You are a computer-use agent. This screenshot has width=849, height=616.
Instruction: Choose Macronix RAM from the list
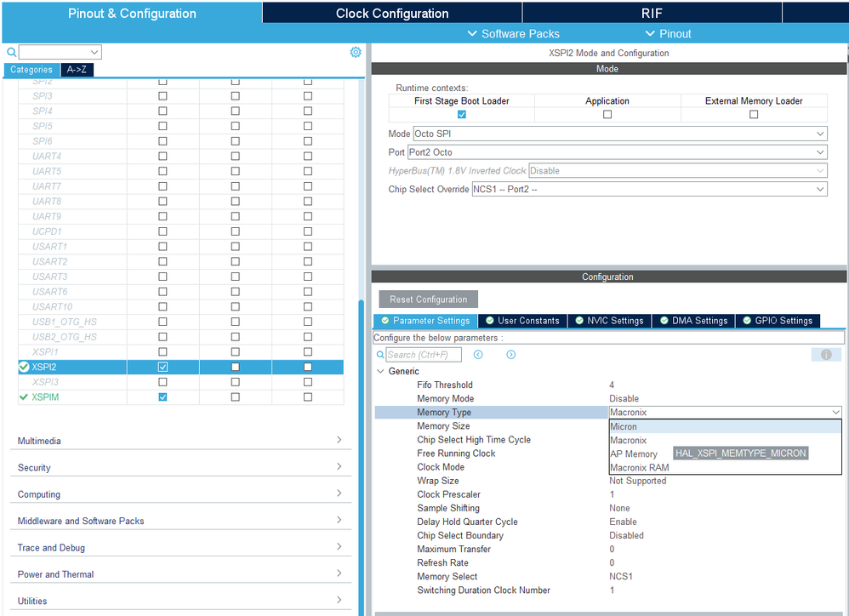tap(725, 468)
